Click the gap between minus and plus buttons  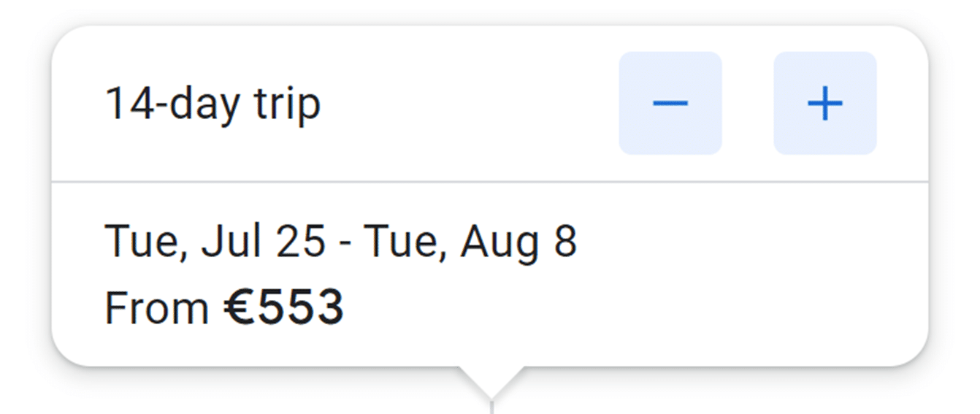coord(748,103)
